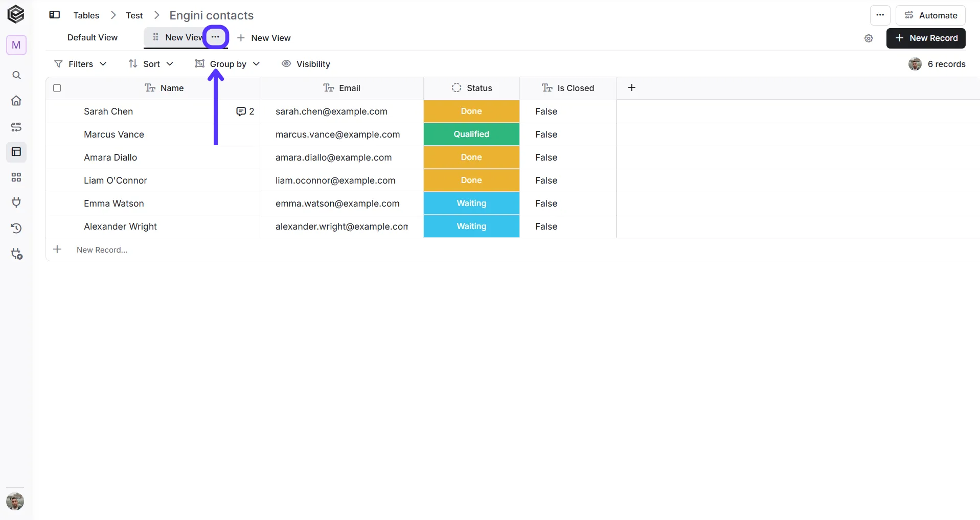Toggle the sidebar panel icon beside Tables
Screen dimensions: 980x520
point(55,15)
